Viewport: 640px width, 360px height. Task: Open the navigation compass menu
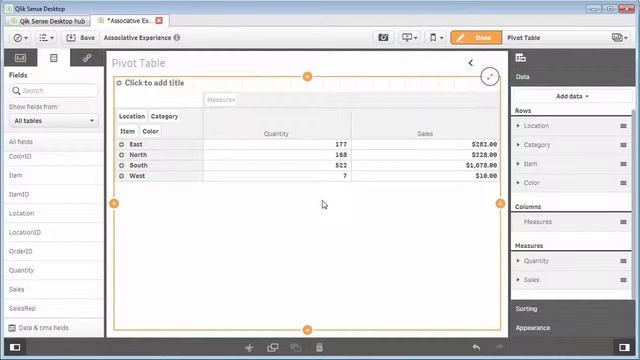[20, 38]
